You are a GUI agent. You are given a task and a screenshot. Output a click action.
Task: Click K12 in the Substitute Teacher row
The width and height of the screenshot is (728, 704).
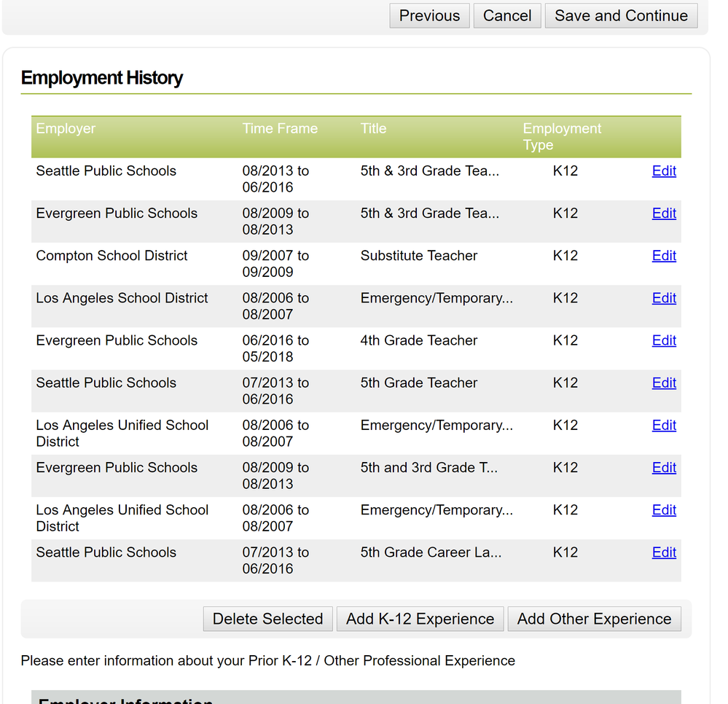[565, 255]
